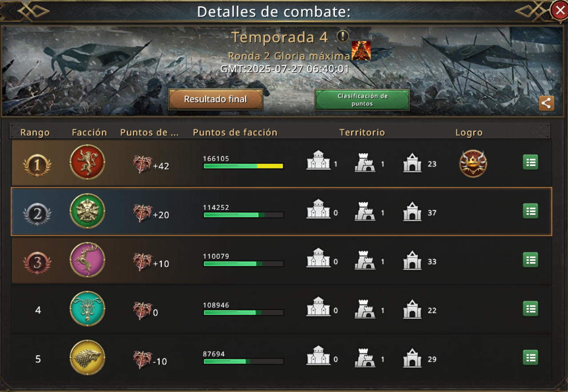Open details list for rank 1 faction
568x392 pixels.
click(530, 162)
